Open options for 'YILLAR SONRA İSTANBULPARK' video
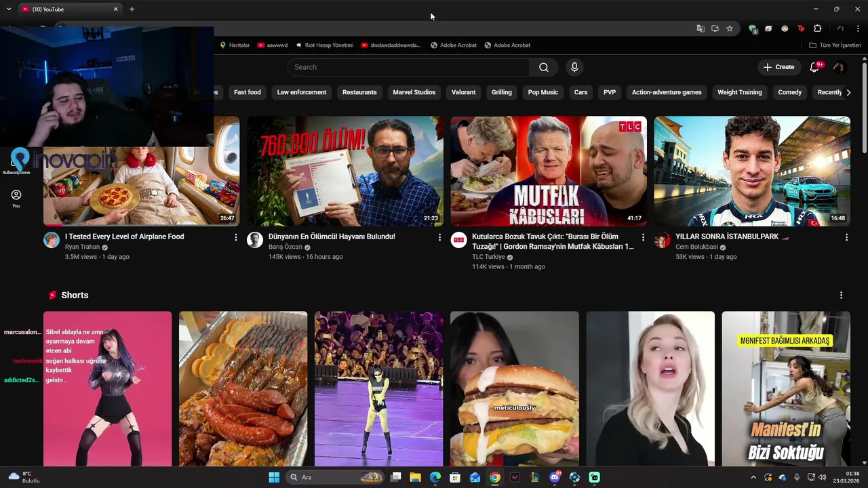 click(x=846, y=237)
